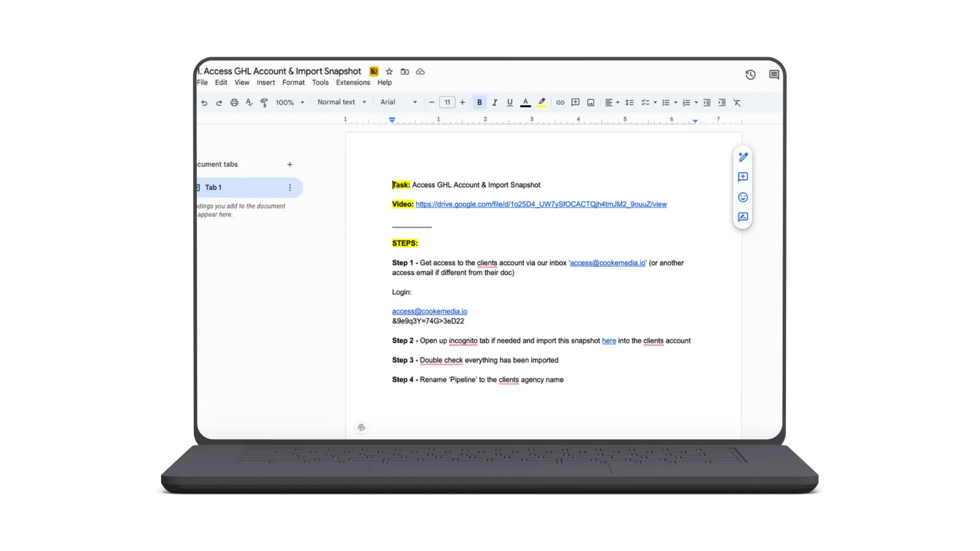Open the Arial font dropdown

pyautogui.click(x=398, y=102)
